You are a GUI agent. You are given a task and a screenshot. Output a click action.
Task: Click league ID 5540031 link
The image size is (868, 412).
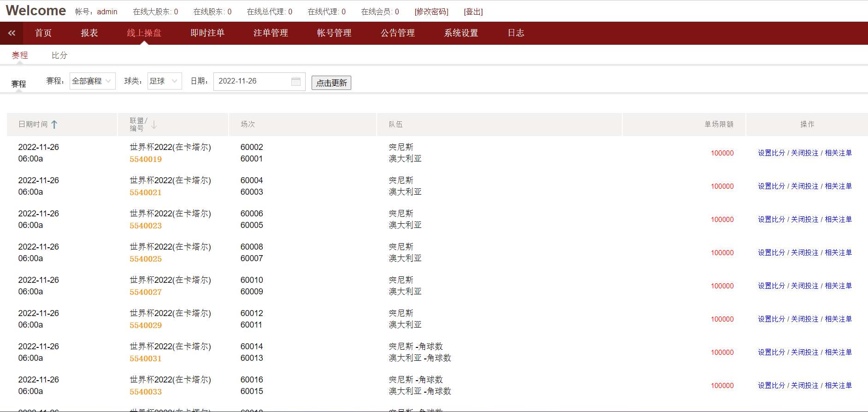146,358
